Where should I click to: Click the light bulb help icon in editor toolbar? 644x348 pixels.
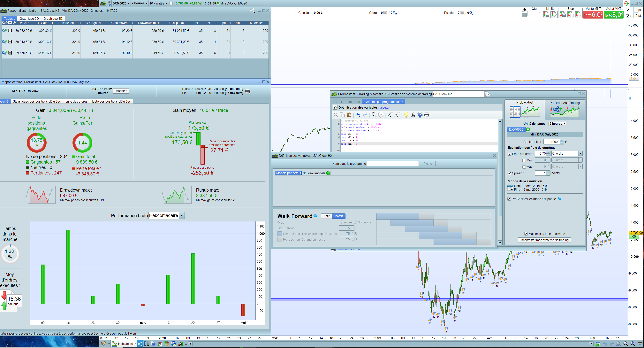pos(406,115)
